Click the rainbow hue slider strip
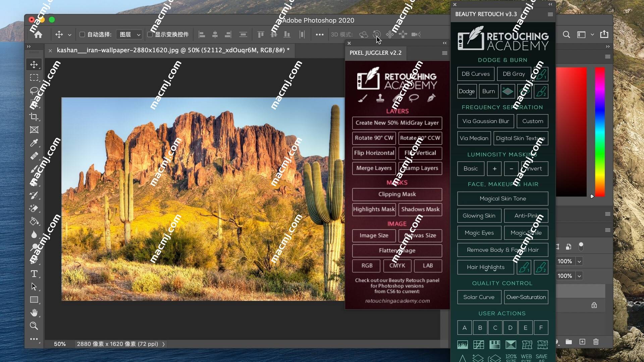Viewport: 644px width, 362px height. click(600, 132)
